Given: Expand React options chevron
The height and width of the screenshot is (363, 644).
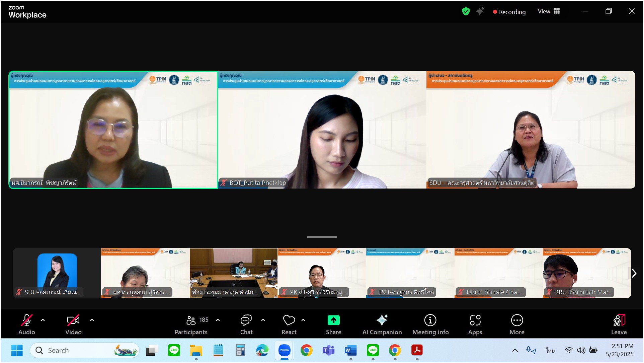Looking at the screenshot, I should [x=303, y=320].
